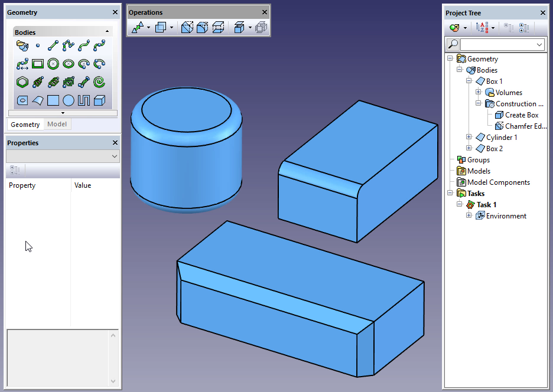Expand the Cylinder 1 tree node
This screenshot has width=553, height=392.
click(469, 138)
